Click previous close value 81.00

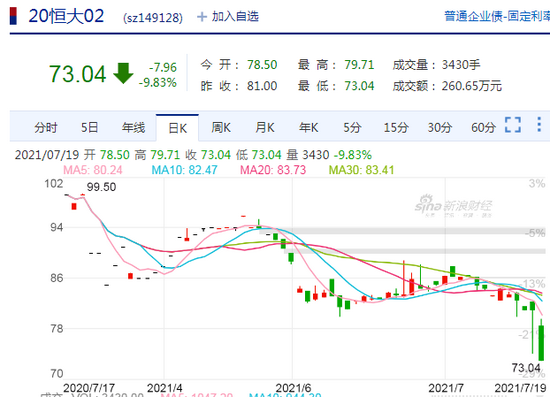pos(262,86)
